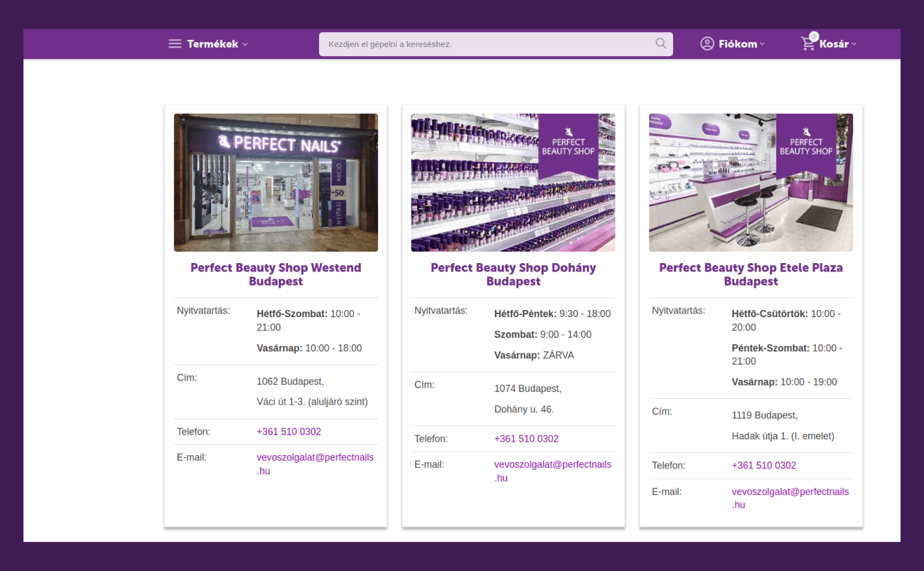
Task: Click Dohány 'Szombat: 9:00 - 14:00' hours
Action: [x=542, y=334]
